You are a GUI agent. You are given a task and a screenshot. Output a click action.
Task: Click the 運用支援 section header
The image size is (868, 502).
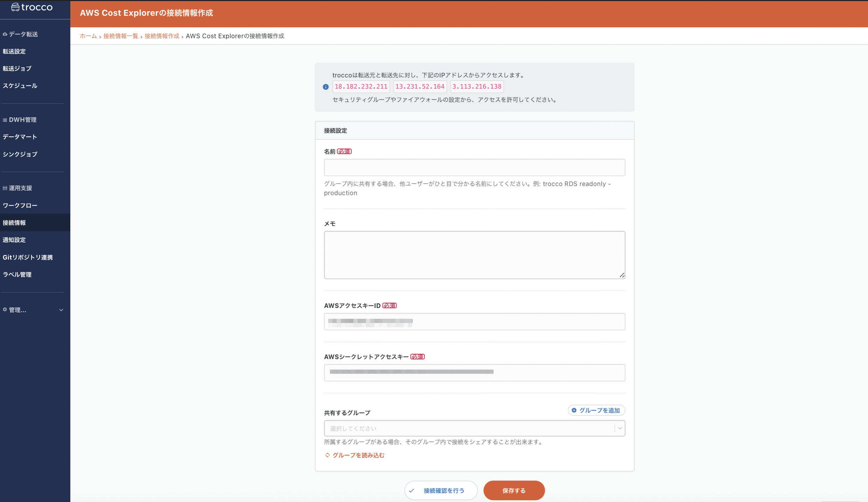point(17,188)
